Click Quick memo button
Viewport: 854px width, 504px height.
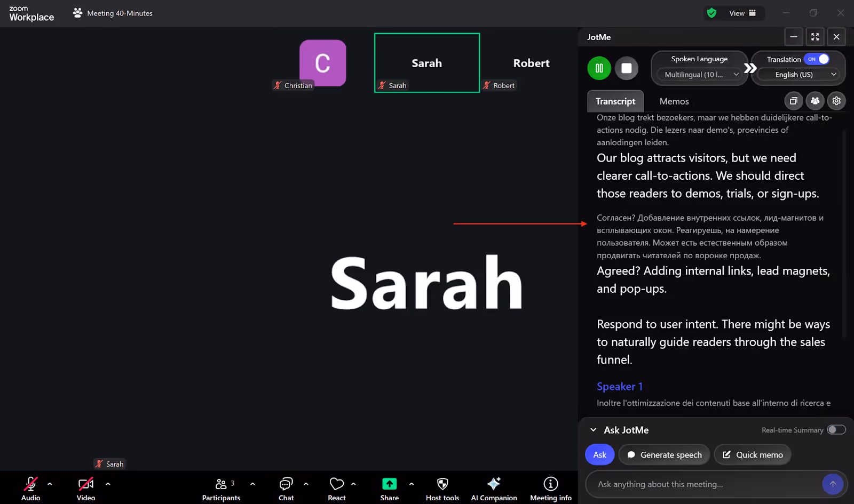click(x=753, y=454)
